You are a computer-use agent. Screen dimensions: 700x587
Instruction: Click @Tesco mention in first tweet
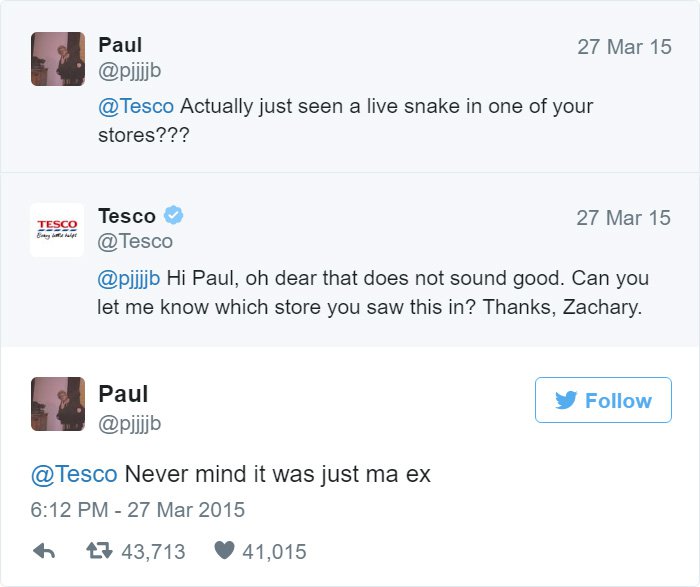pyautogui.click(x=136, y=106)
